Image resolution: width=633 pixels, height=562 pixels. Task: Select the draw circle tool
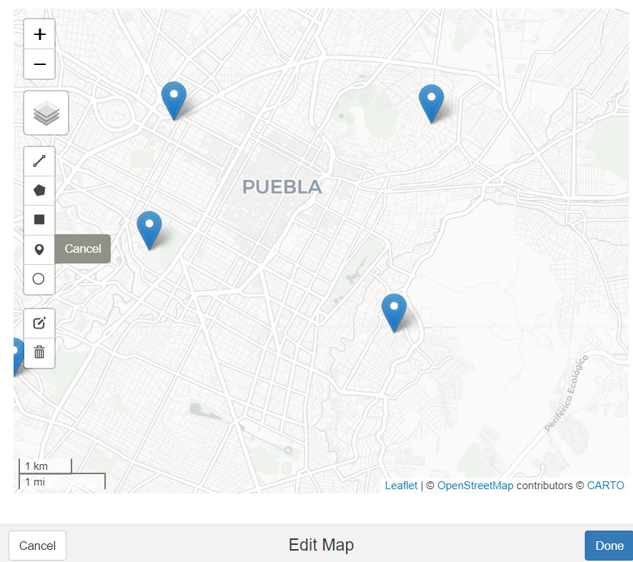[x=39, y=279]
